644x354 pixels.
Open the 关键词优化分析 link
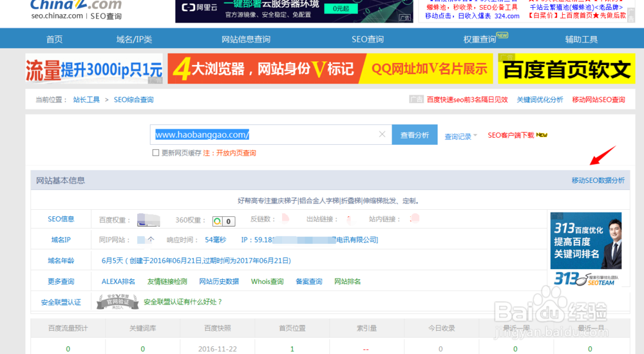[540, 99]
